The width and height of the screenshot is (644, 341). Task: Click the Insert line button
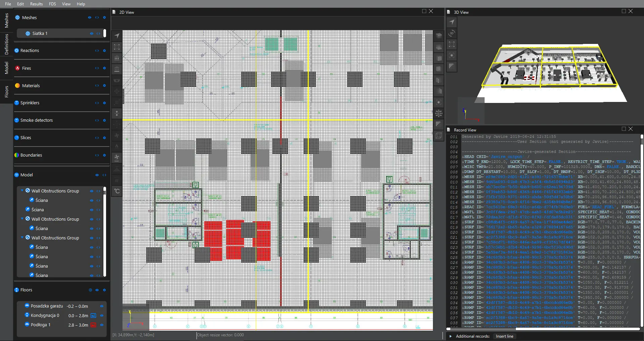tap(504, 336)
